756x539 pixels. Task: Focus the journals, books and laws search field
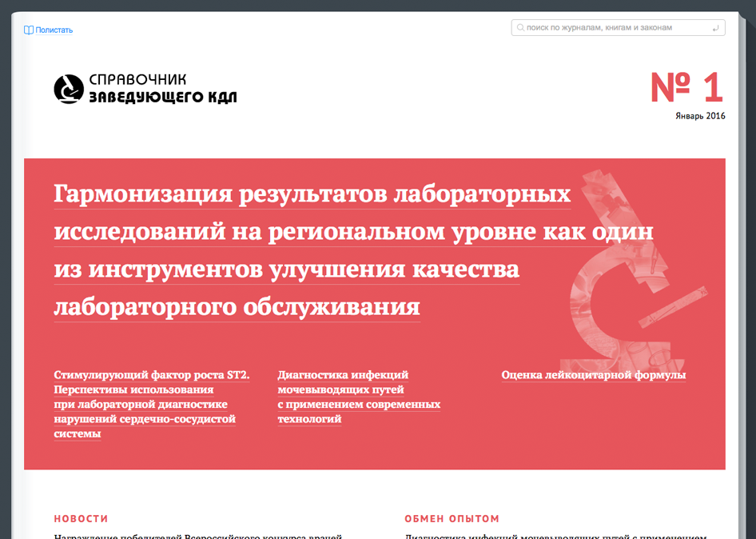pyautogui.click(x=615, y=28)
